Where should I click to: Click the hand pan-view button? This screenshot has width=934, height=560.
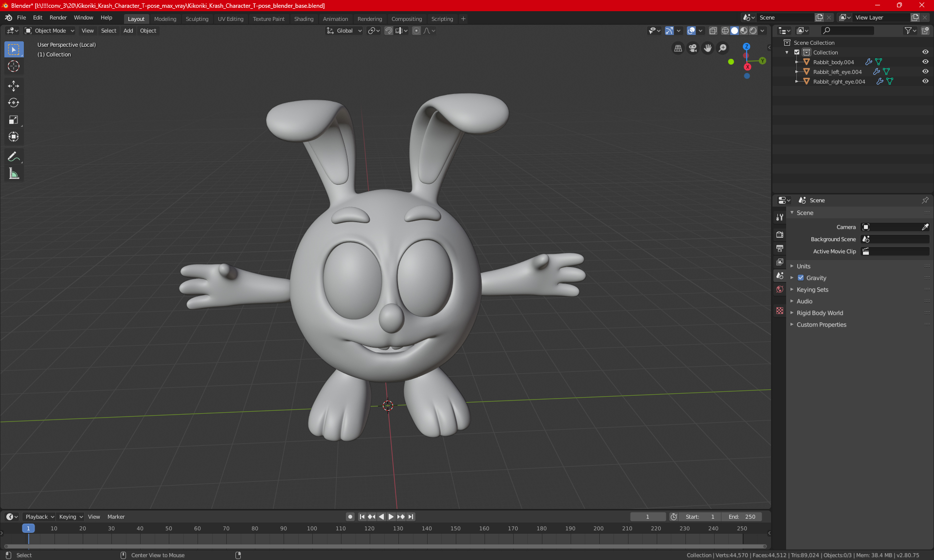[708, 48]
